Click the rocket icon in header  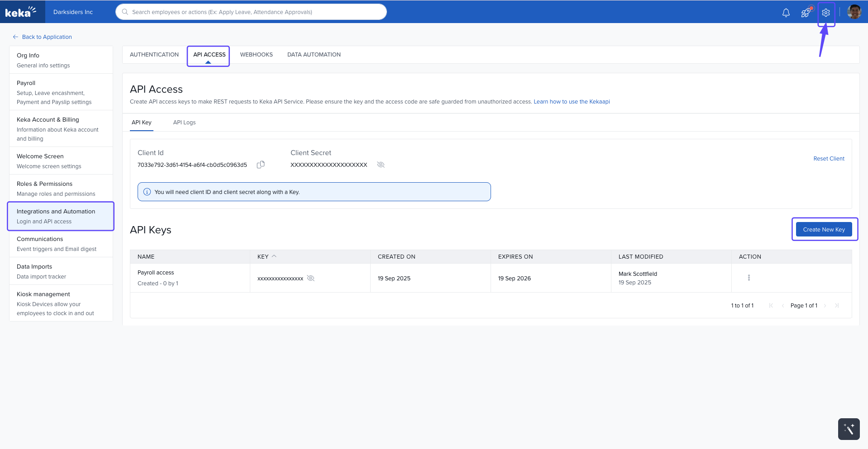pos(806,13)
